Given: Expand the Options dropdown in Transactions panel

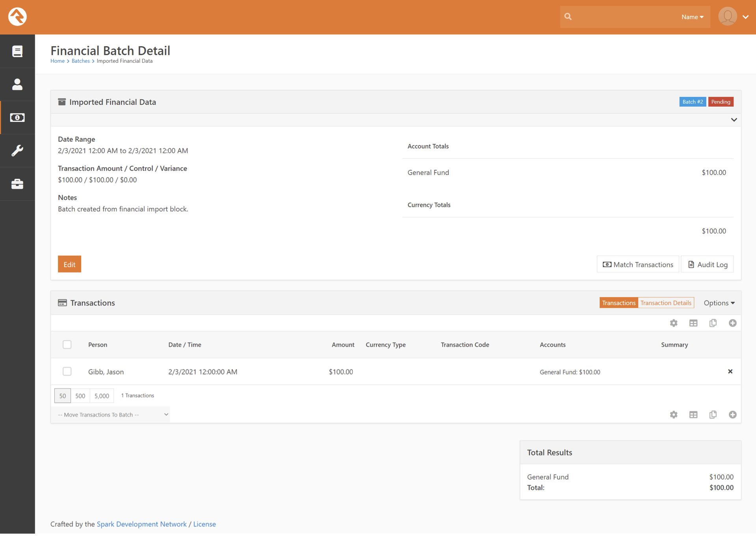Looking at the screenshot, I should click(x=719, y=303).
